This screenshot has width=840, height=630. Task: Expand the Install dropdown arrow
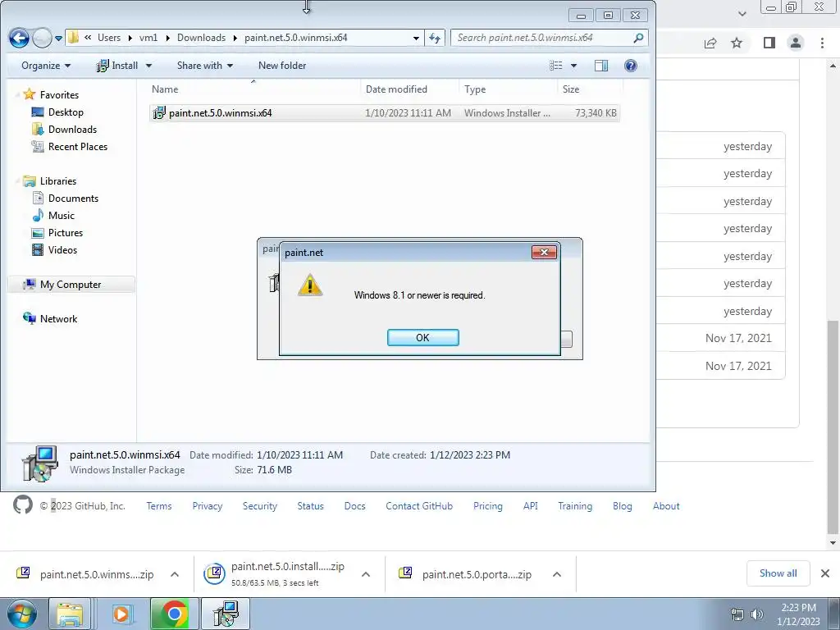[148, 66]
